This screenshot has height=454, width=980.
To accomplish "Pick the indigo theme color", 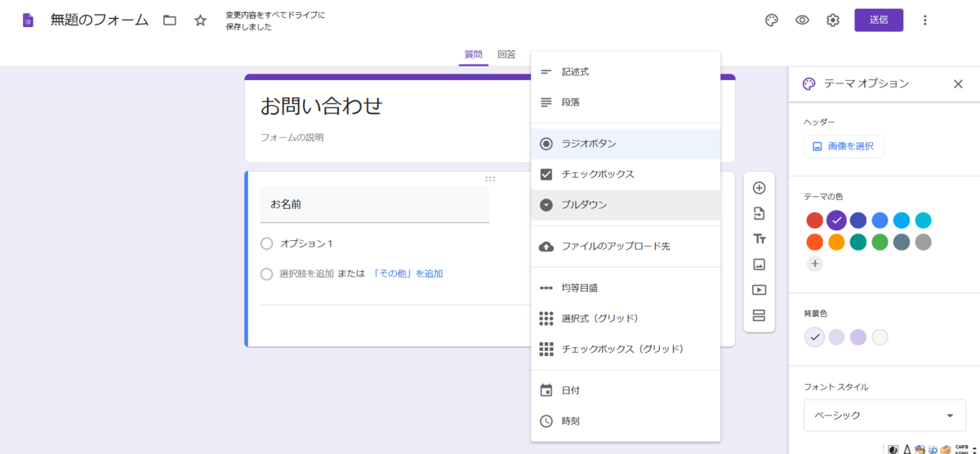I will point(857,220).
